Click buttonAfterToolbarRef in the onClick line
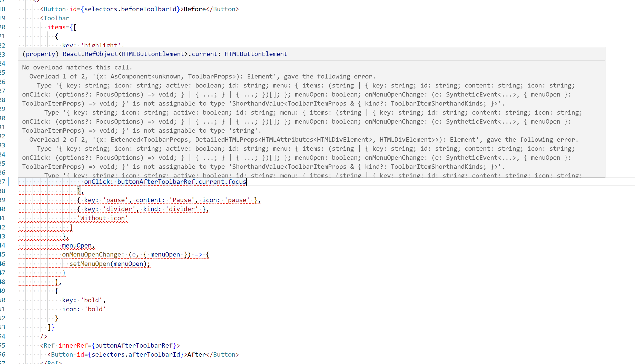 156,182
